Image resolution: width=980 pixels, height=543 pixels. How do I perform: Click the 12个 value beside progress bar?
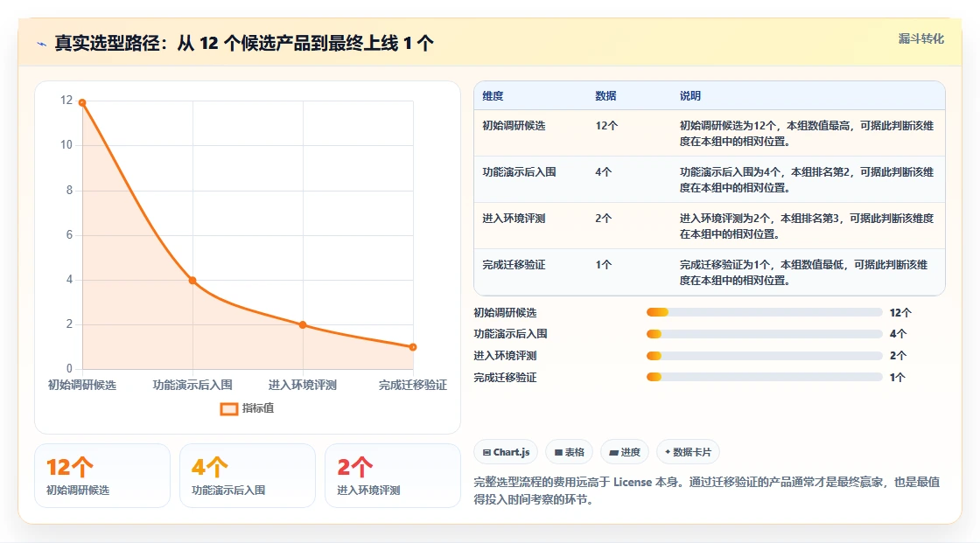900,312
